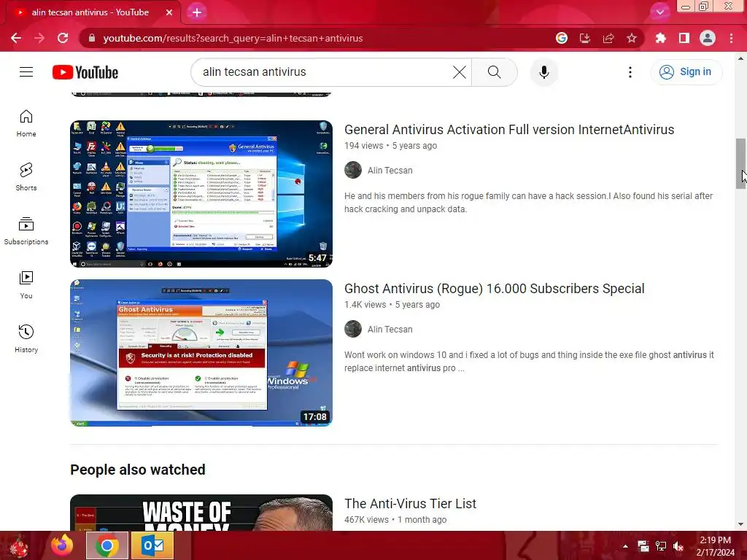Screen dimensions: 747x560
Task: Click the address bar URL
Action: [x=233, y=38]
